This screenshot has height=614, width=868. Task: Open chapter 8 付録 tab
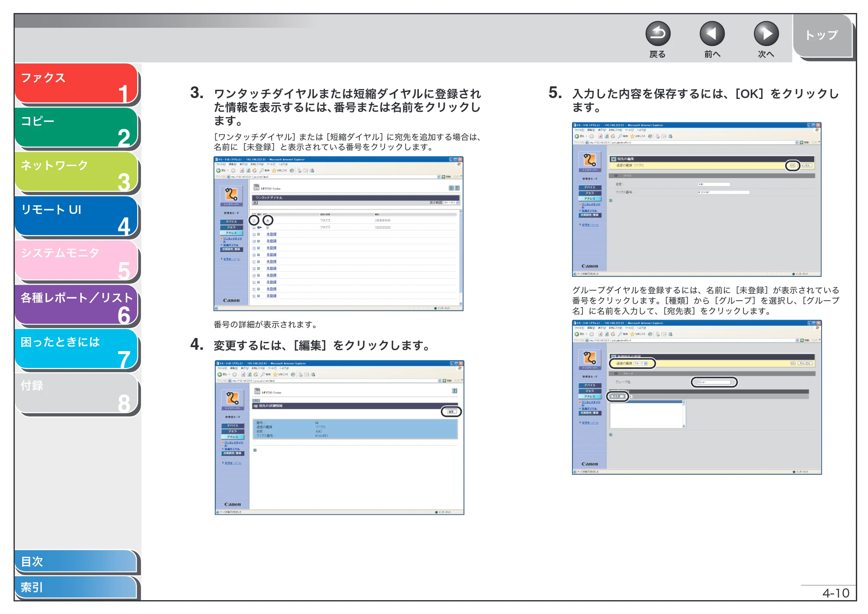76,393
